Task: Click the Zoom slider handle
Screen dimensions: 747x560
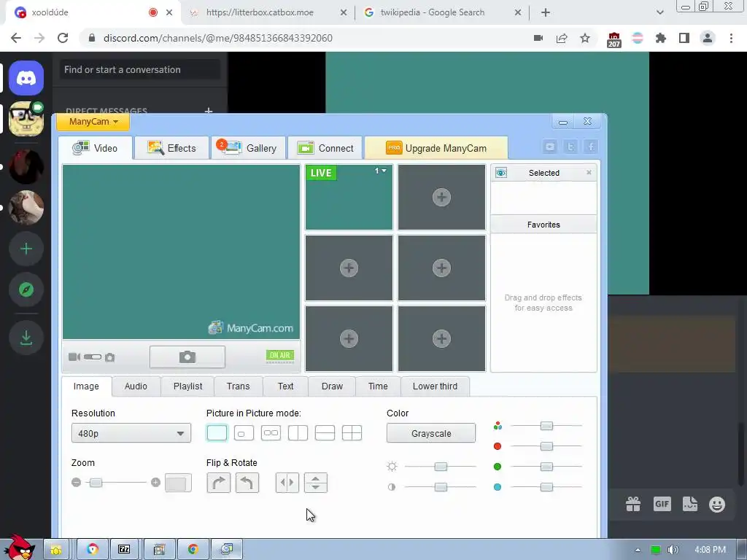Action: (96, 483)
